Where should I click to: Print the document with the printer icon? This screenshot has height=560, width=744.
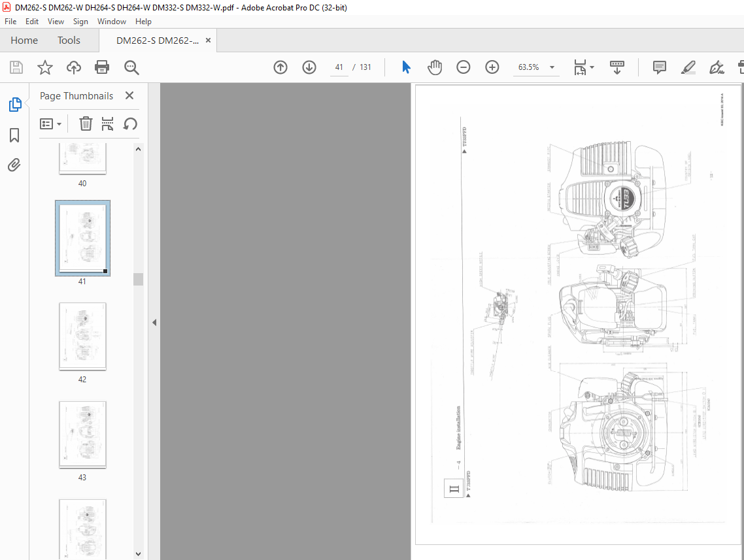tap(102, 67)
